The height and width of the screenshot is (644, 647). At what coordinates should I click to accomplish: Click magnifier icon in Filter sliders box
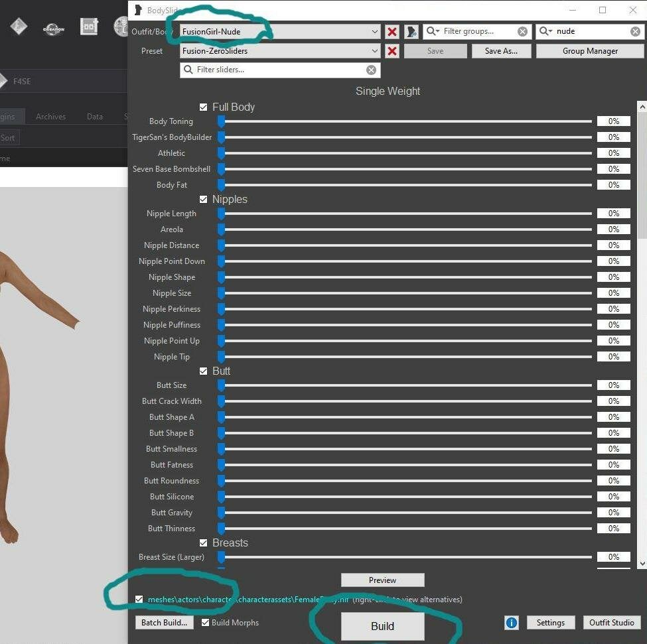(188, 70)
